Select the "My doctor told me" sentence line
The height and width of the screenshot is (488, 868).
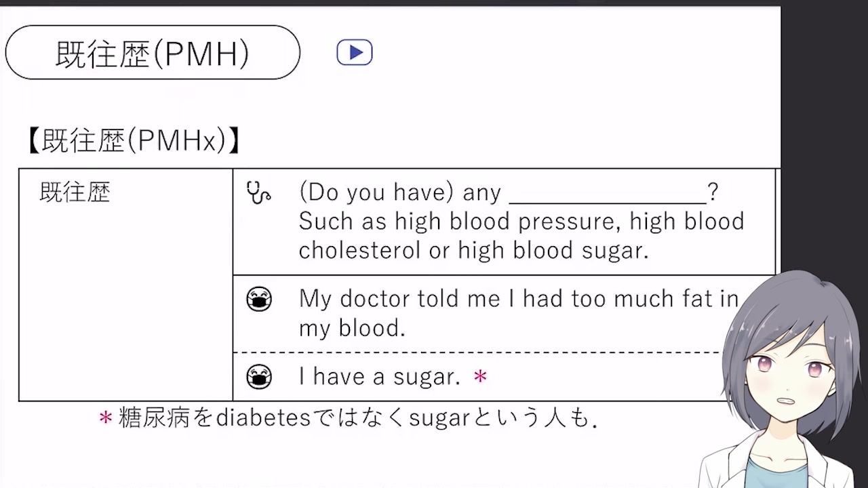pos(518,299)
